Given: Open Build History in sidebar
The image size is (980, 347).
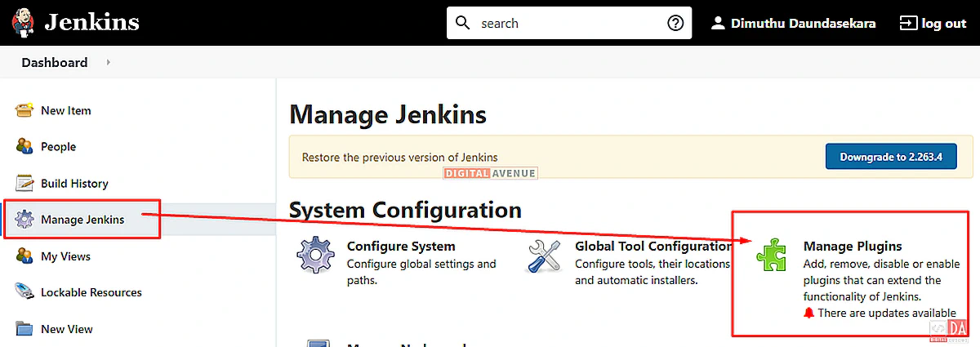Looking at the screenshot, I should click(x=74, y=184).
